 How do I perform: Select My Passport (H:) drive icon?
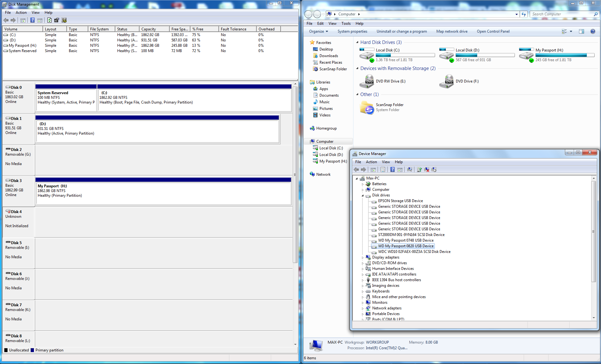pos(526,55)
